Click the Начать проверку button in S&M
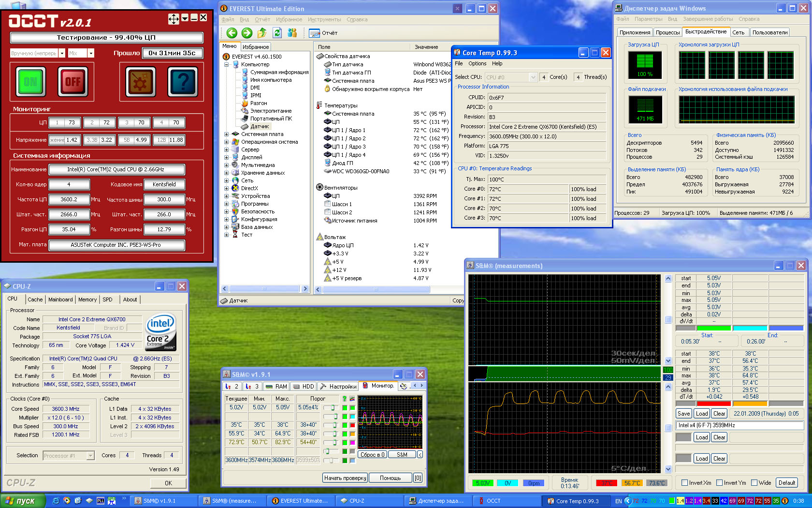Image resolution: width=812 pixels, height=508 pixels. pyautogui.click(x=345, y=478)
